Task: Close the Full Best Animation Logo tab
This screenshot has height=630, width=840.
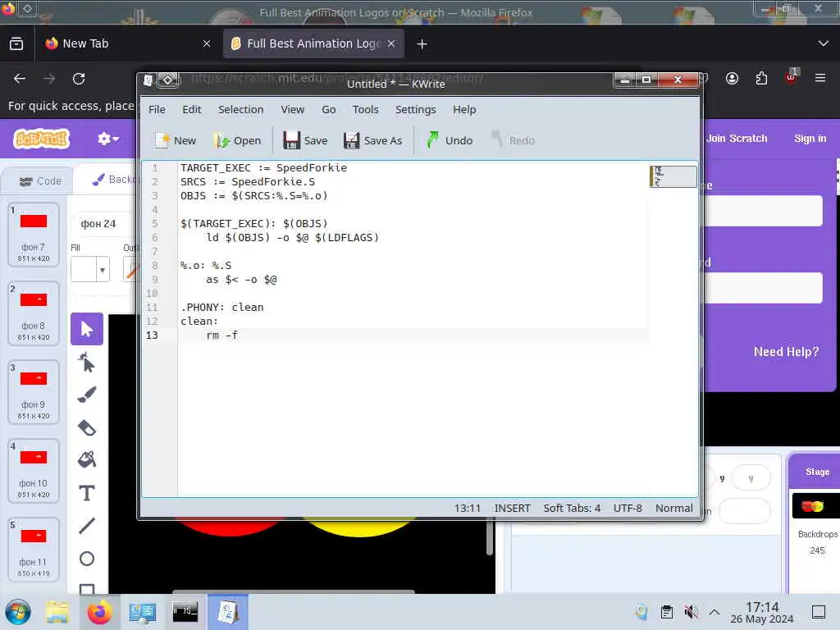Action: (391, 43)
